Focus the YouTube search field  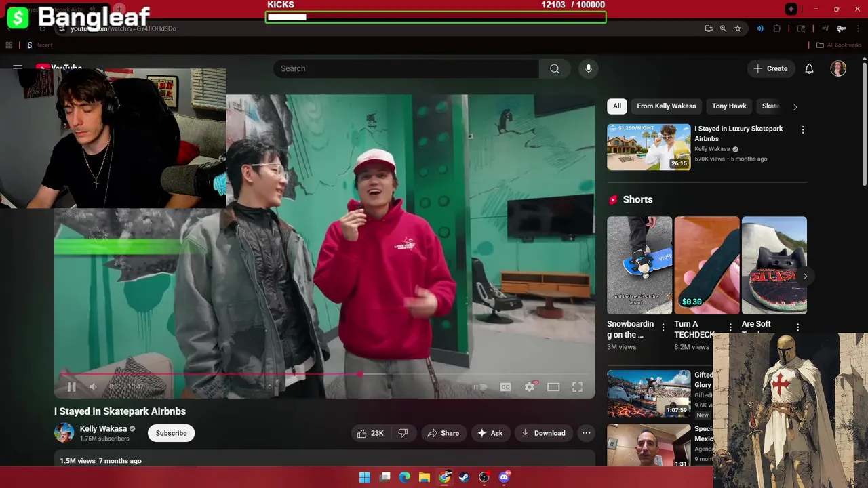[x=406, y=68]
